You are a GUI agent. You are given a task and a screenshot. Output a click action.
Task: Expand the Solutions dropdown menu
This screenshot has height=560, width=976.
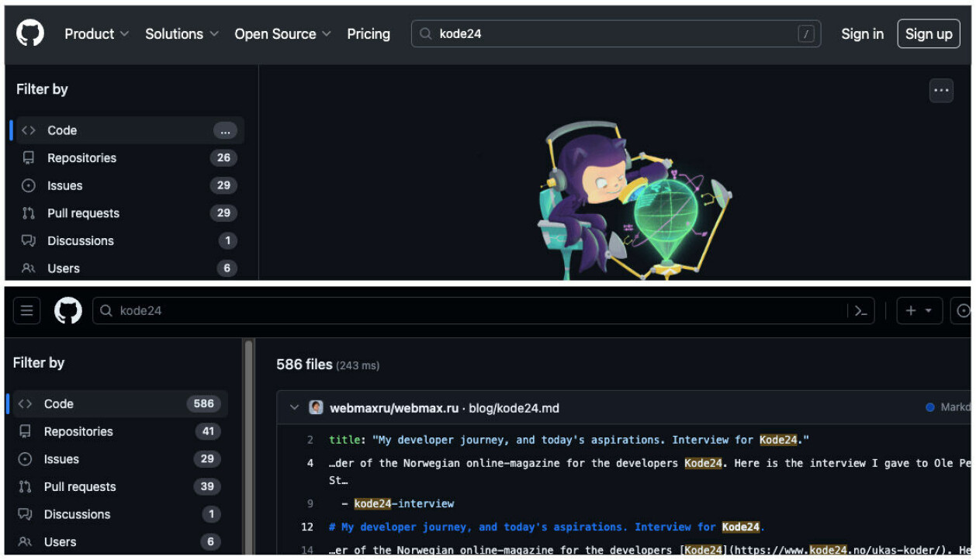pos(182,34)
